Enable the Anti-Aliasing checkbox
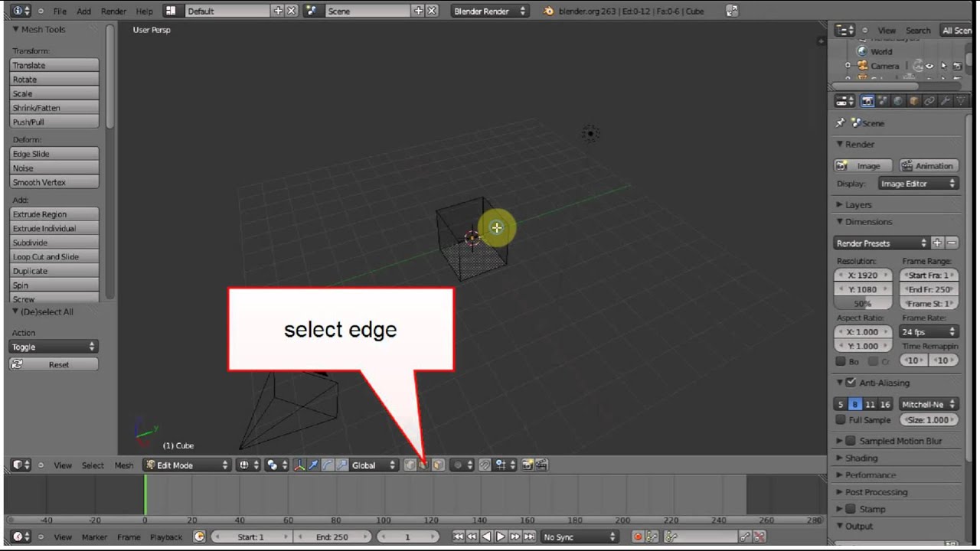The width and height of the screenshot is (980, 551). coord(851,383)
